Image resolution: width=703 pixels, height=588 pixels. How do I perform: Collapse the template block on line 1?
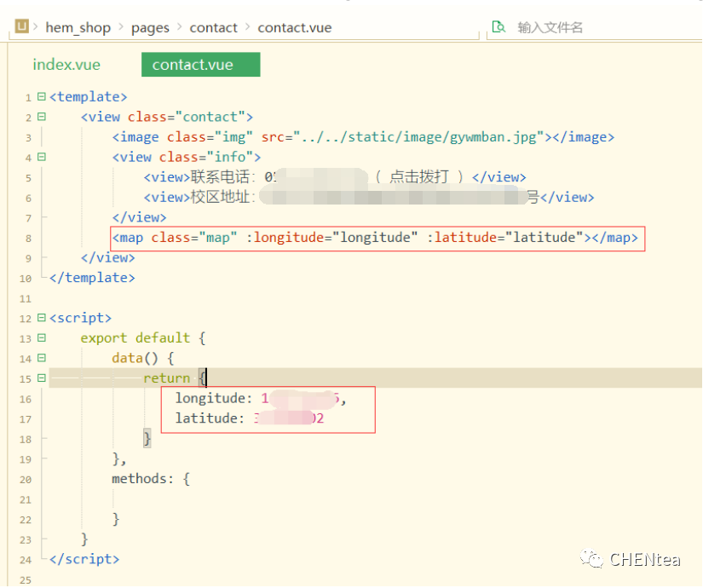click(x=42, y=96)
